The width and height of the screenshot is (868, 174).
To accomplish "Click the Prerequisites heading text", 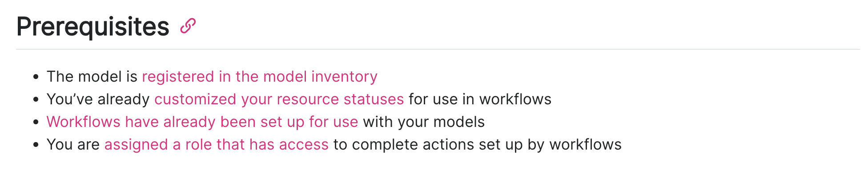I will 93,27.
